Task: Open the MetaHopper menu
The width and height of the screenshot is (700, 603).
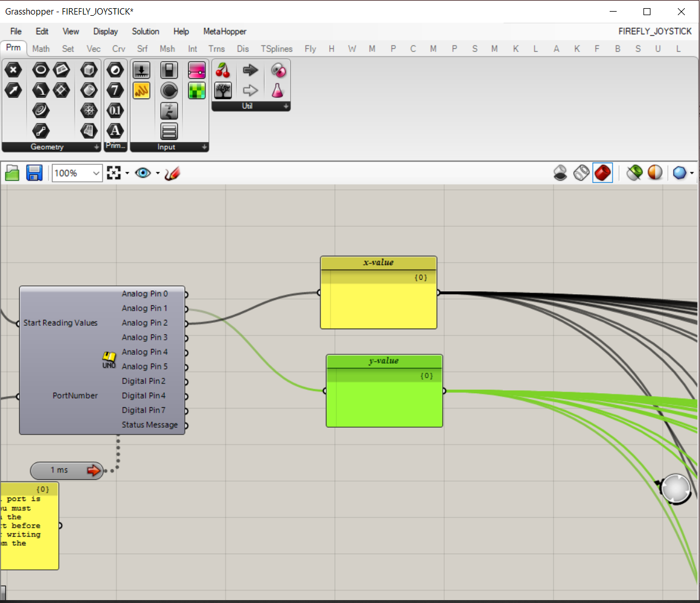Action: tap(225, 31)
